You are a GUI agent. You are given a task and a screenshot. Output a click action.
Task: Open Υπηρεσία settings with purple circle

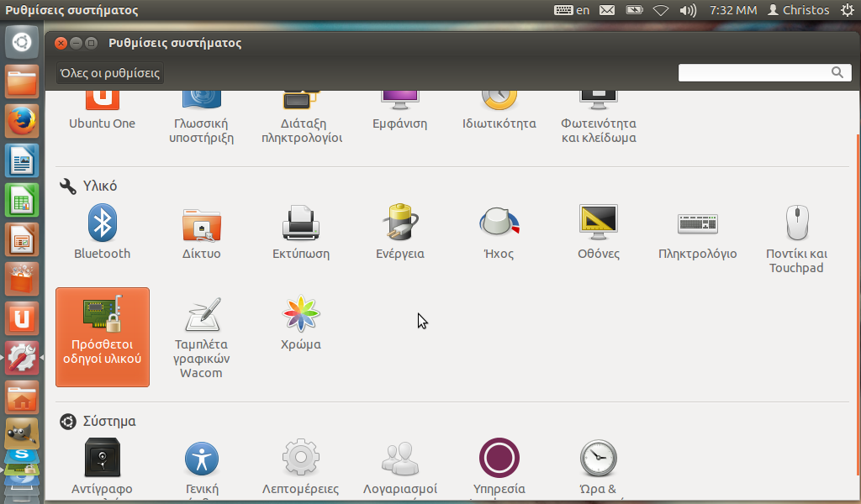(499, 467)
